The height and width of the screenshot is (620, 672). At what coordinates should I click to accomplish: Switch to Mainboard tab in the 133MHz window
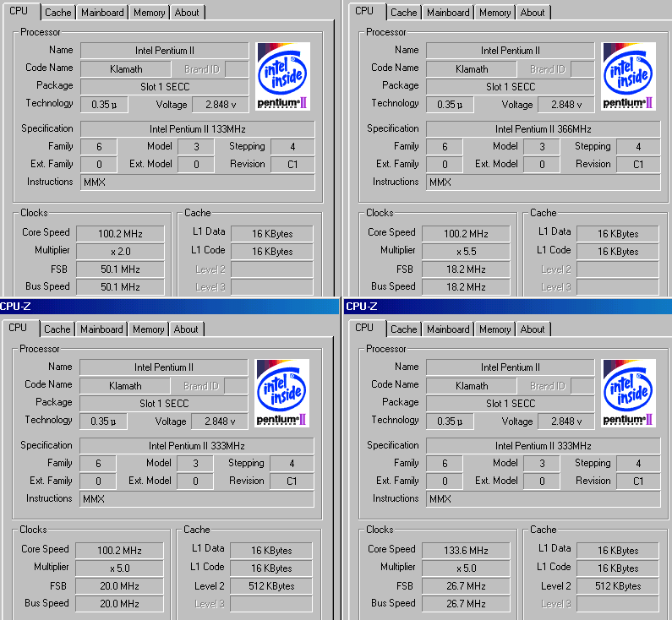(x=102, y=13)
